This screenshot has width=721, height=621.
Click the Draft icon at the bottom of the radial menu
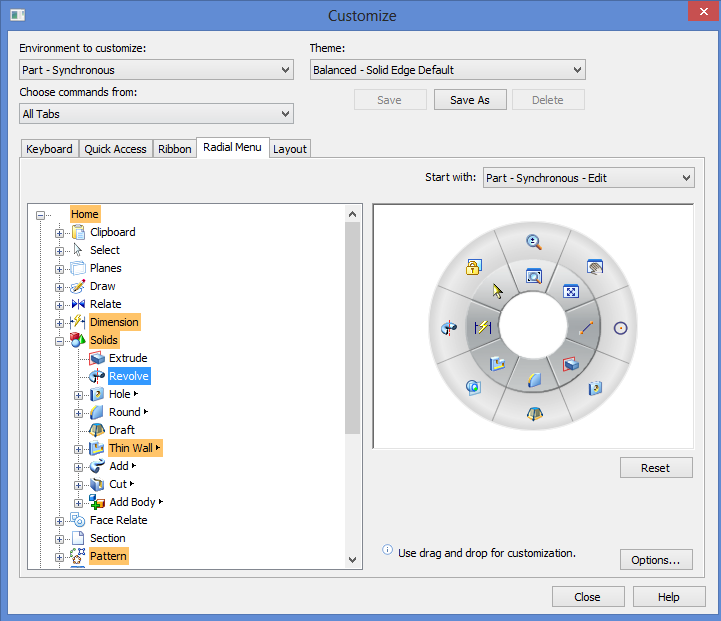[534, 414]
